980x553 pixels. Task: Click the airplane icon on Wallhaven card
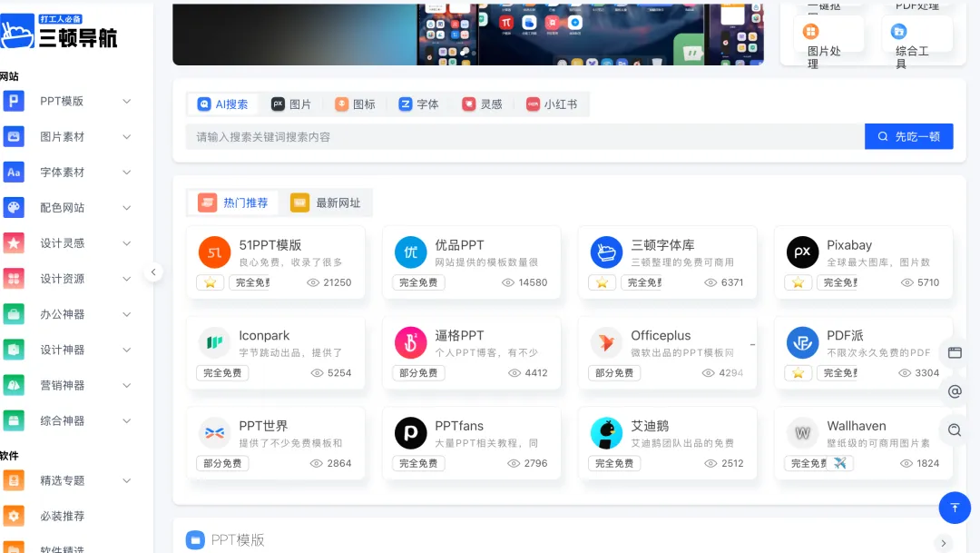pos(840,463)
